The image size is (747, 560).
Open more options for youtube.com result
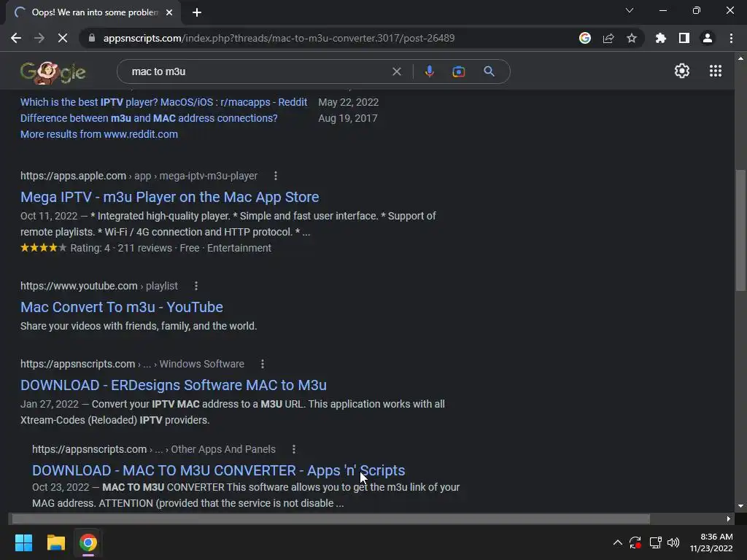[x=196, y=286]
